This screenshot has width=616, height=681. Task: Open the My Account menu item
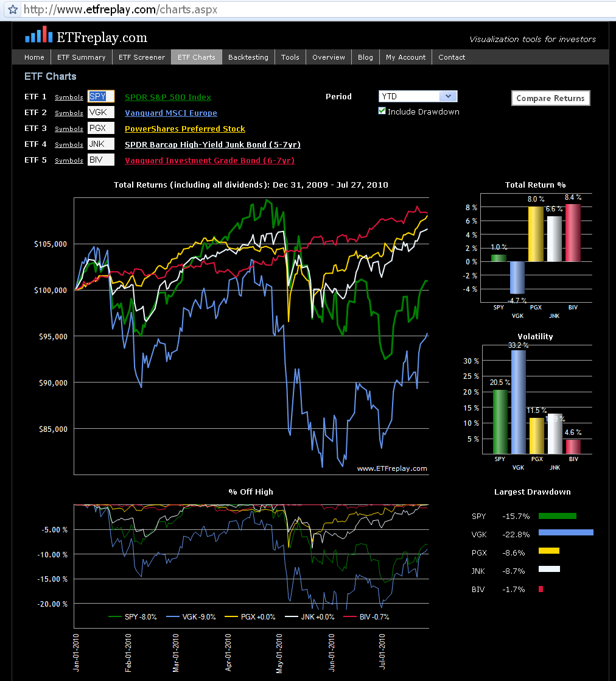pos(405,57)
